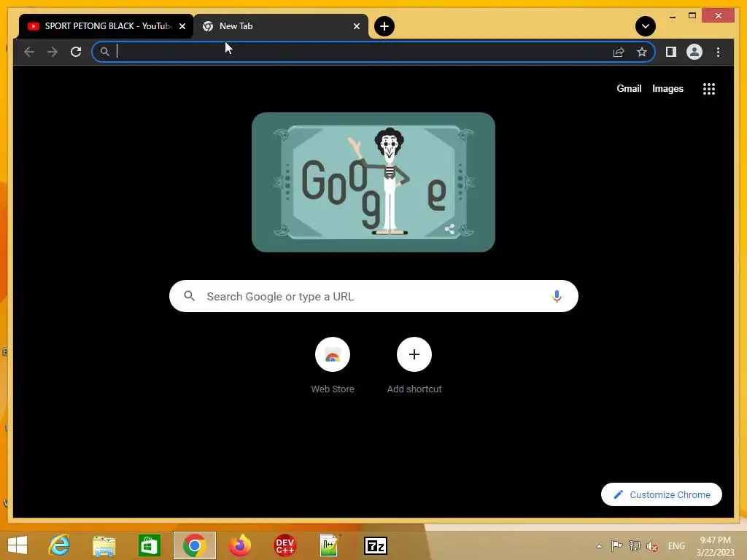Expand the tab search dropdown arrow

point(646,26)
